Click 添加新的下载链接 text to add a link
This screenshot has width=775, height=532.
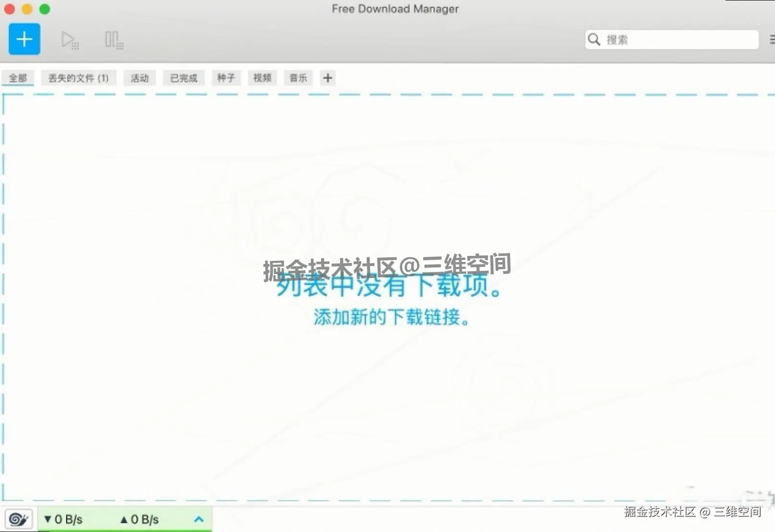pyautogui.click(x=390, y=317)
